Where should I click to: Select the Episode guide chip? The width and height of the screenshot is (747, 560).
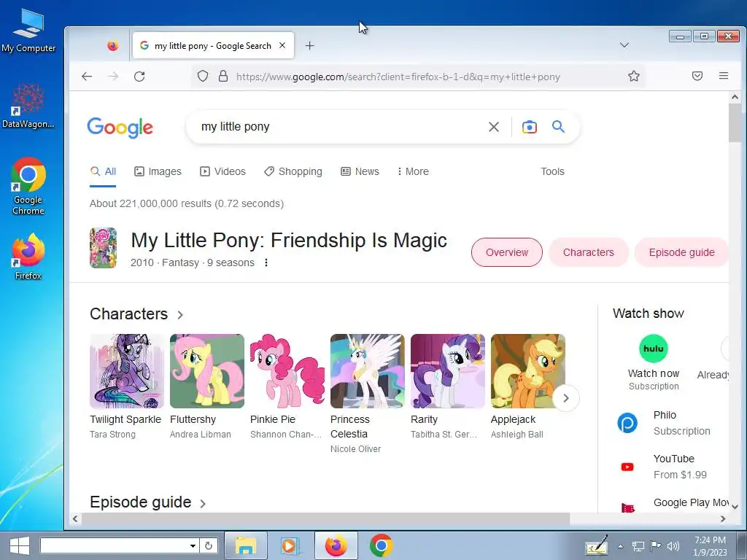(681, 252)
